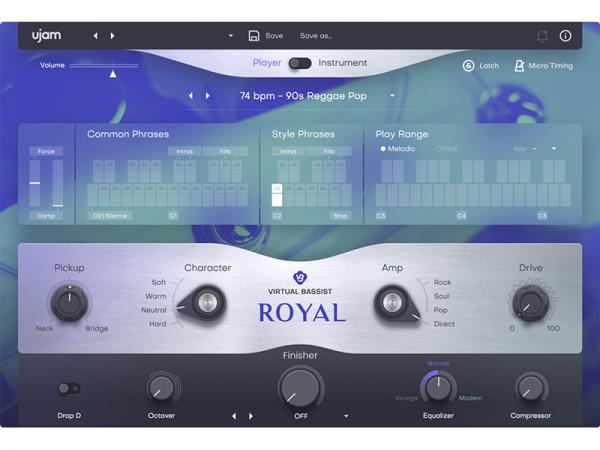Screen dimensions: 600x450
Task: Click Save as... button
Action: pyautogui.click(x=316, y=36)
